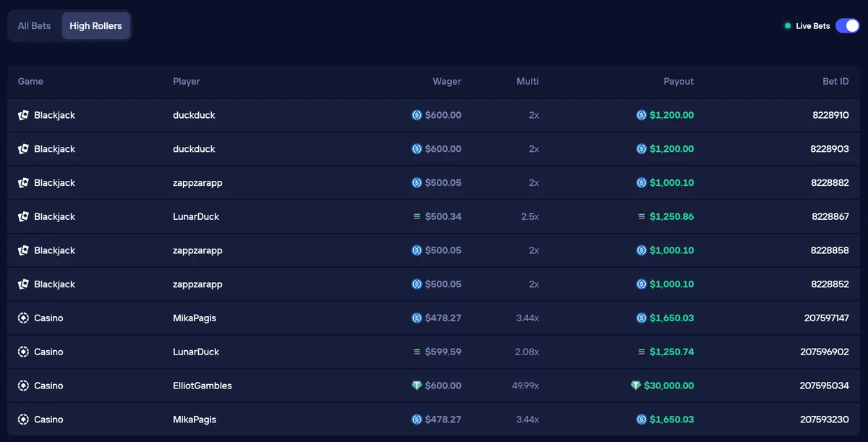Click Blackjack cards icon for bet 8228910
The image size is (868, 442).
(23, 115)
